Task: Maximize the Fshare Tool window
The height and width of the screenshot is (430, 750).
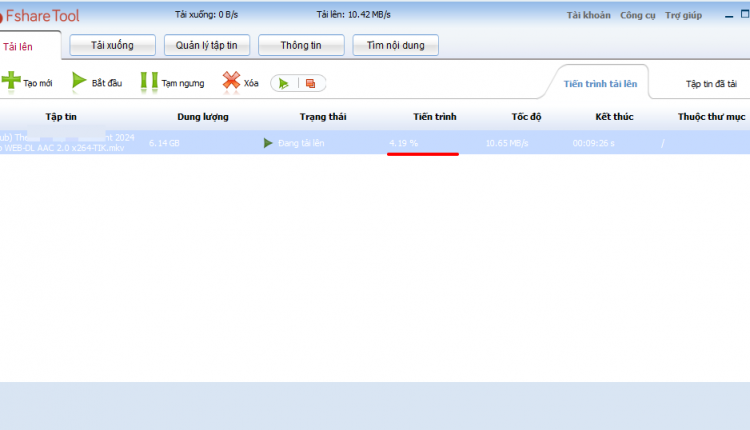Action: tap(745, 14)
